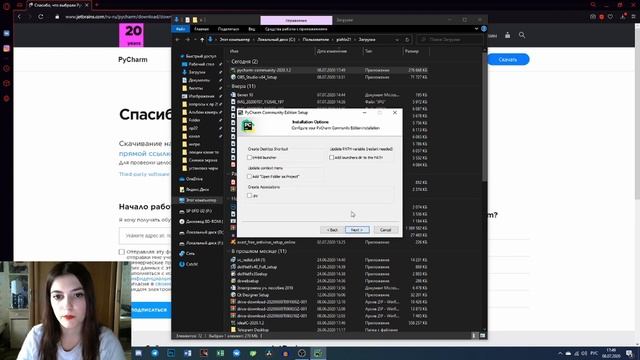Image resolution: width=640 pixels, height=360 pixels.
Task: Tick the 64-bit launcher desktop shortcut checkbox
Action: (x=249, y=158)
